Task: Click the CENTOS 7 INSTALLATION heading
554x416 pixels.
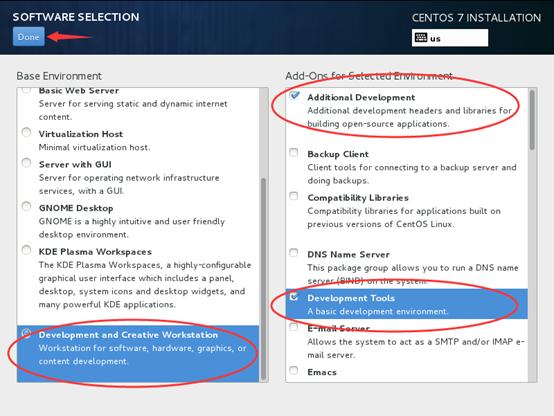Action: [x=476, y=18]
